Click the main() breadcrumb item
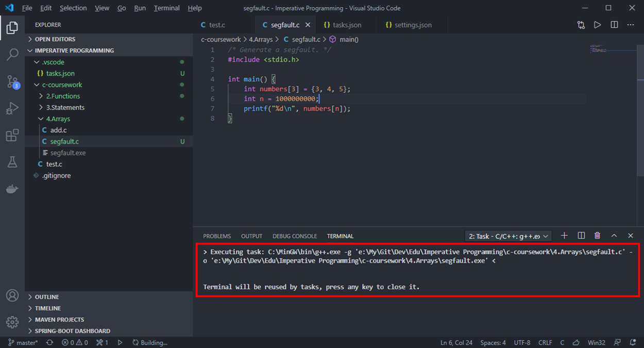 (x=344, y=39)
